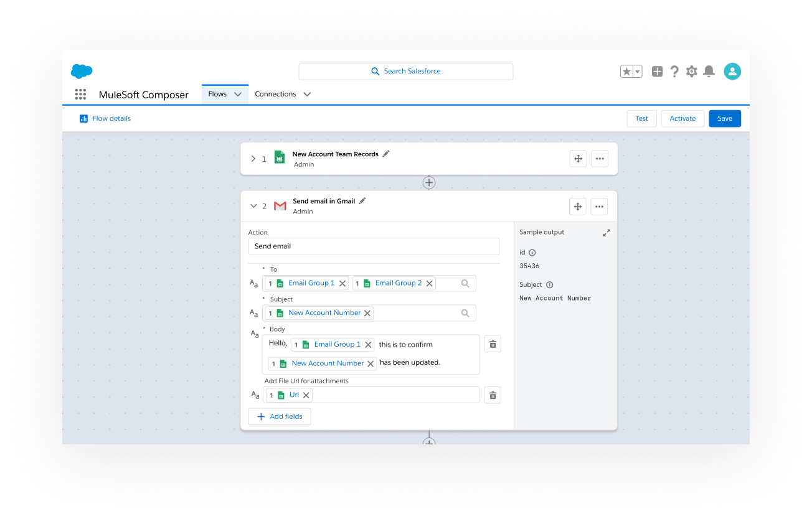Delete the Body field with trash icon

493,344
